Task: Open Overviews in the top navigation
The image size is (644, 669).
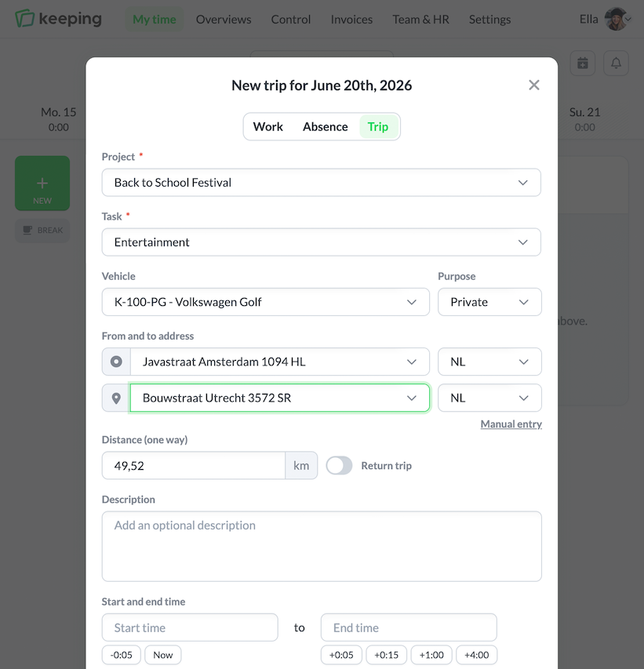Action: click(x=224, y=19)
